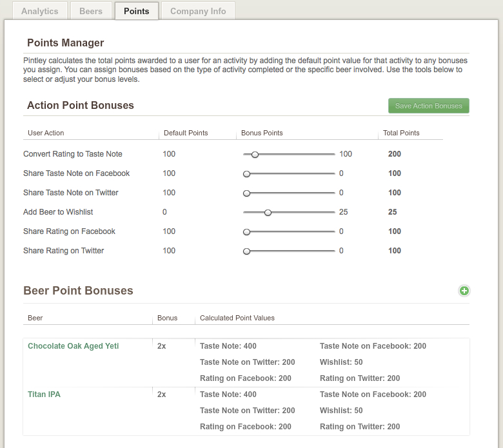Screen dimensions: 503x448
Task: Click the green plus add beer bonus icon
Action: click(x=464, y=291)
